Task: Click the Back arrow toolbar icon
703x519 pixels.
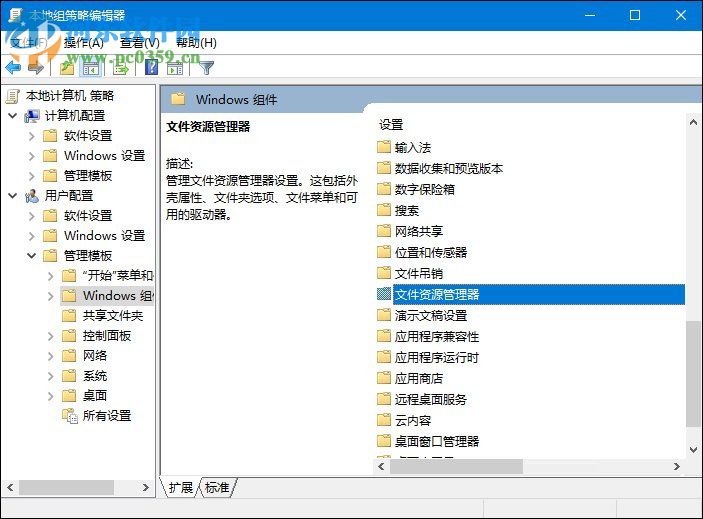Action: [x=13, y=68]
